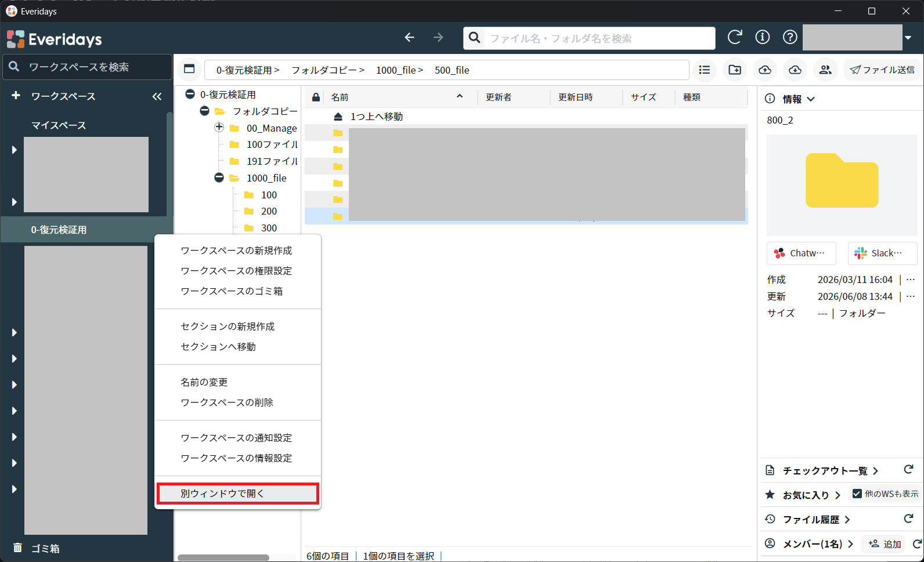Viewport: 924px width, 562px height.
Task: Sort by the サイズ column header
Action: tap(644, 97)
